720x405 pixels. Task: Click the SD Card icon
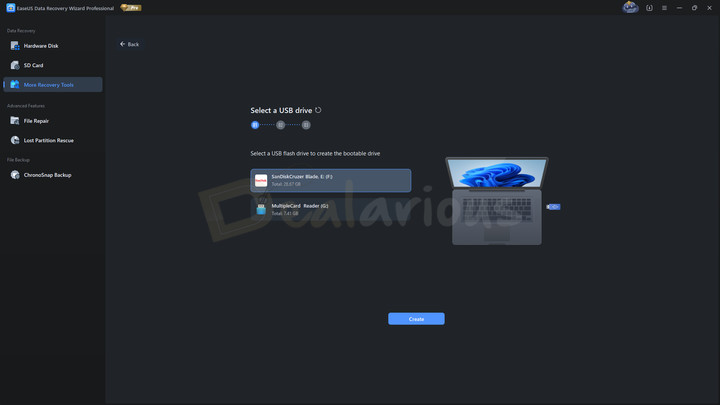15,65
